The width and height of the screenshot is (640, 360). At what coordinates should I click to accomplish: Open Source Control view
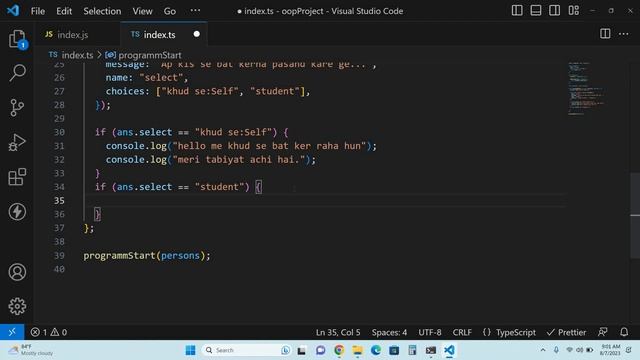[x=17, y=108]
